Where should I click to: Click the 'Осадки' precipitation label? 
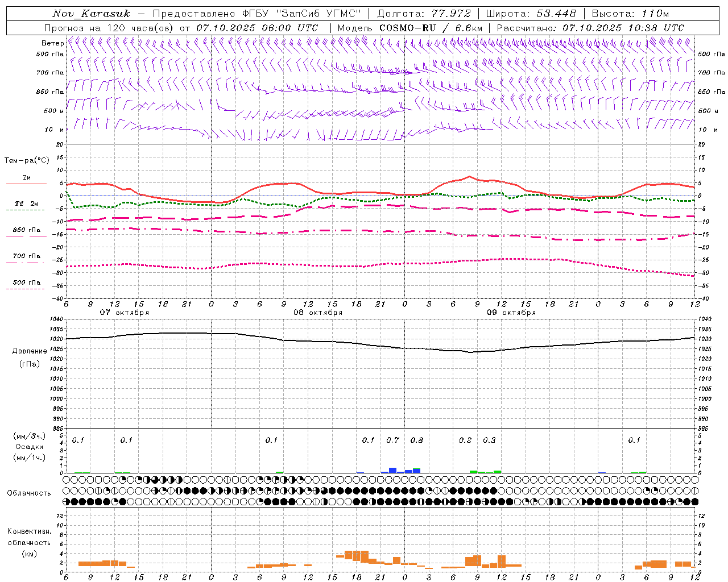pos(30,447)
